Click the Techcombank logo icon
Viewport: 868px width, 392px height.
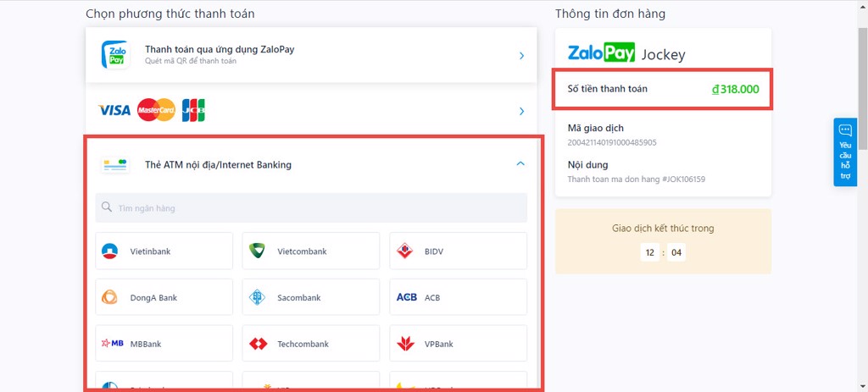pyautogui.click(x=258, y=344)
